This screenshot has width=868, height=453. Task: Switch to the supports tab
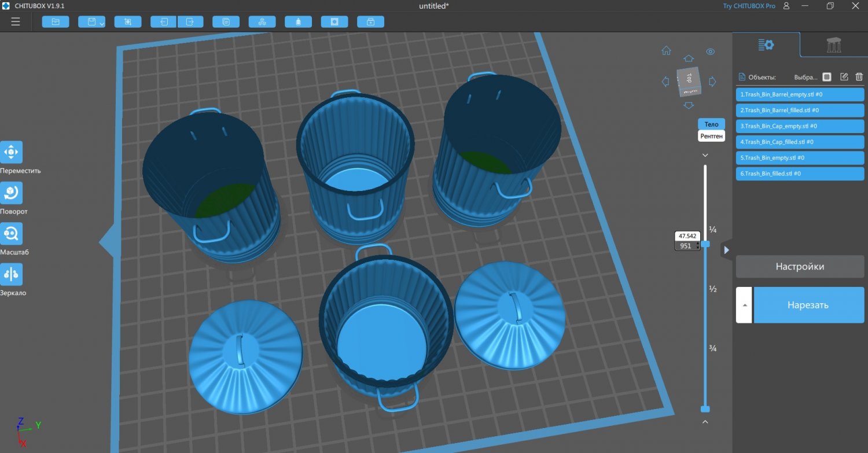click(833, 44)
